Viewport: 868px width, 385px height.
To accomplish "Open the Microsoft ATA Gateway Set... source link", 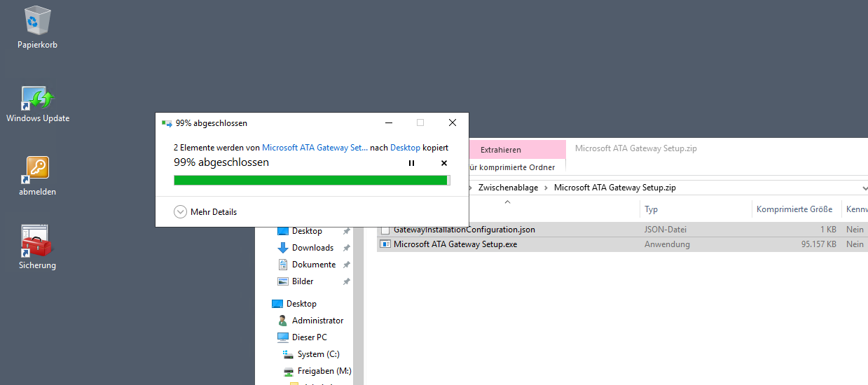I will (315, 148).
